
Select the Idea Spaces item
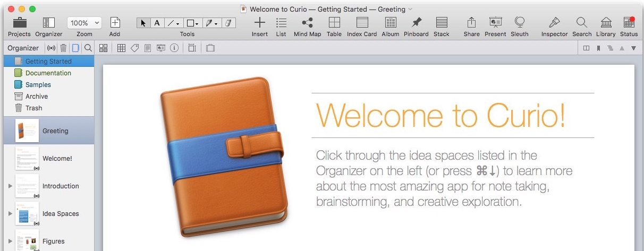49,213
